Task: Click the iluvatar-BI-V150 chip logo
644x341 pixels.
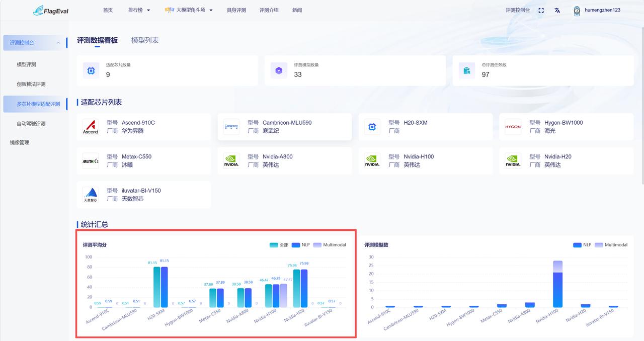Action: point(91,195)
